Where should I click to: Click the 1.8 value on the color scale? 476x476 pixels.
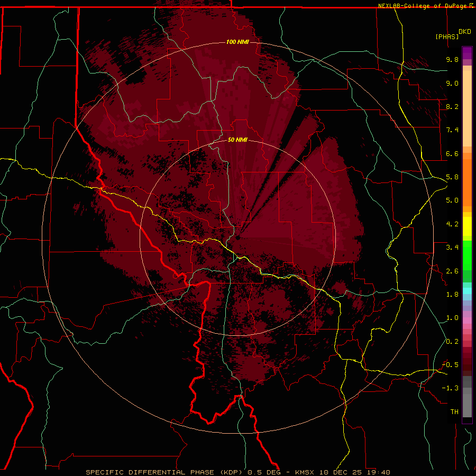coord(452,295)
